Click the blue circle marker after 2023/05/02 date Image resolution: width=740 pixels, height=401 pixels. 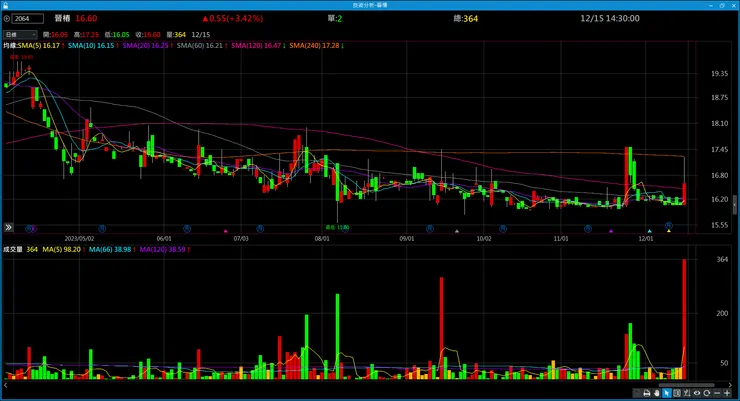pyautogui.click(x=102, y=229)
